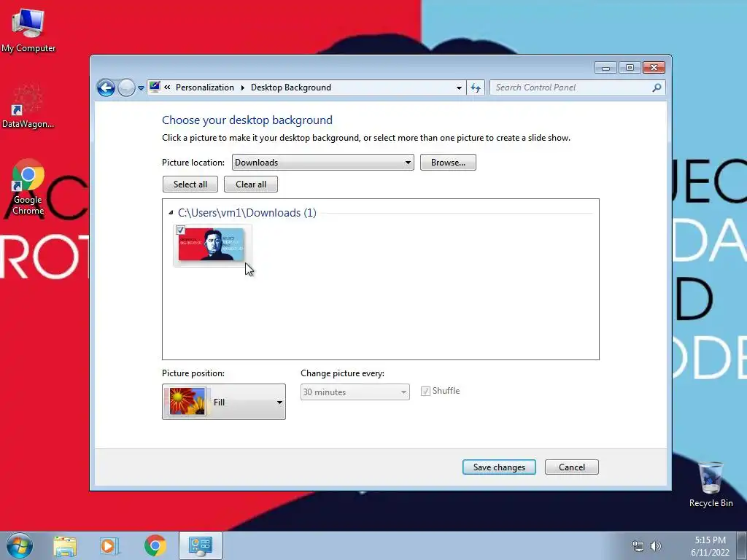Select the red and blue wallpaper thumbnail
Image resolution: width=747 pixels, height=560 pixels.
(212, 245)
